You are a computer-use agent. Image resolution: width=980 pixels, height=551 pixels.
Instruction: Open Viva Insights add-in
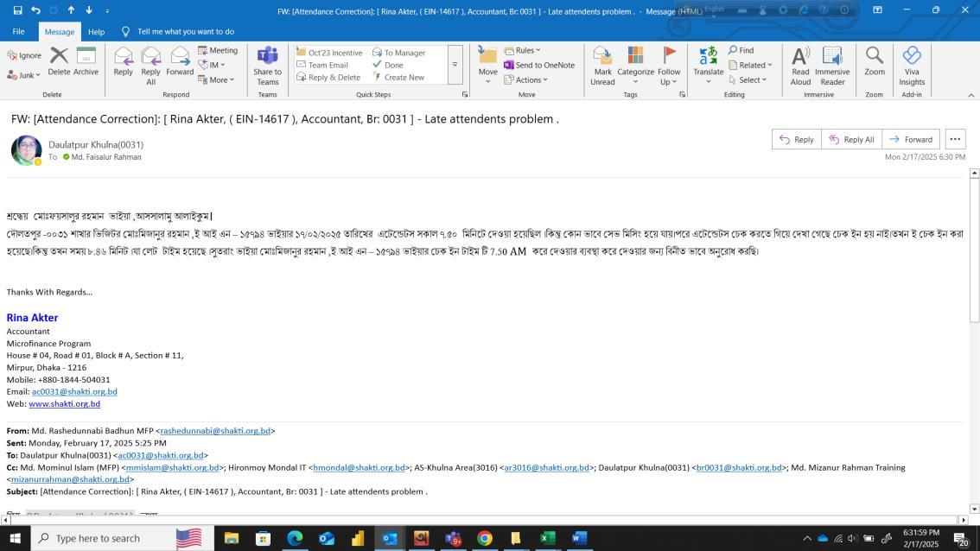912,66
